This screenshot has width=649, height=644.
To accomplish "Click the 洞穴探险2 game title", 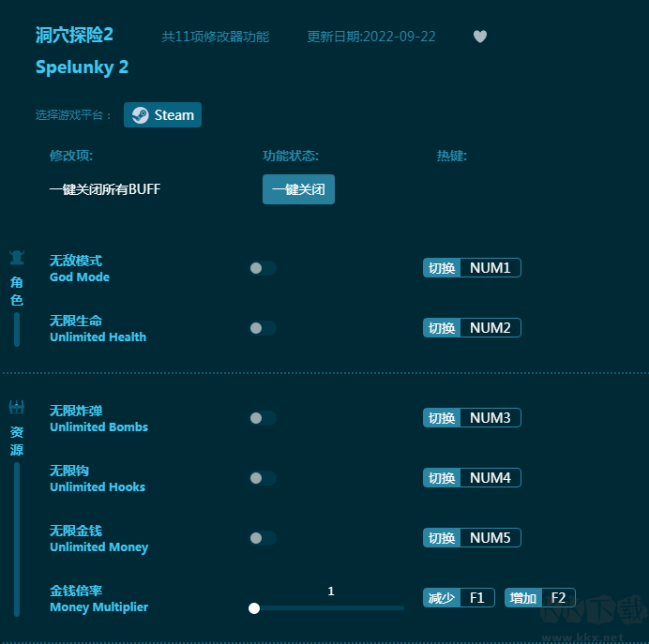I will click(74, 35).
